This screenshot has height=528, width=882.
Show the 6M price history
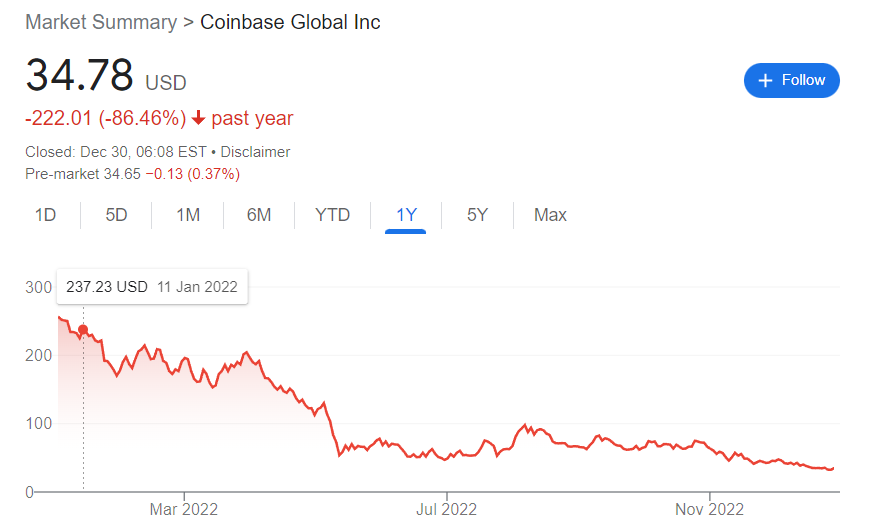pyautogui.click(x=259, y=215)
